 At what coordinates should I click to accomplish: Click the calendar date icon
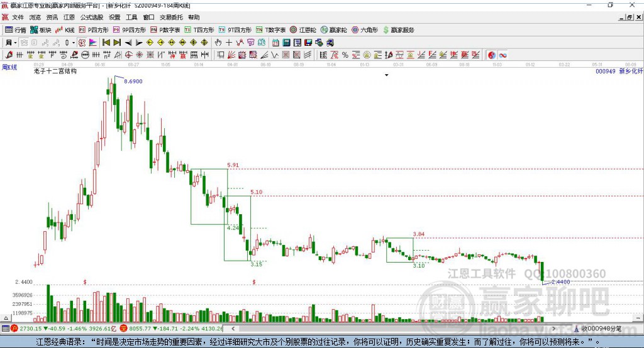pyautogui.click(x=275, y=43)
